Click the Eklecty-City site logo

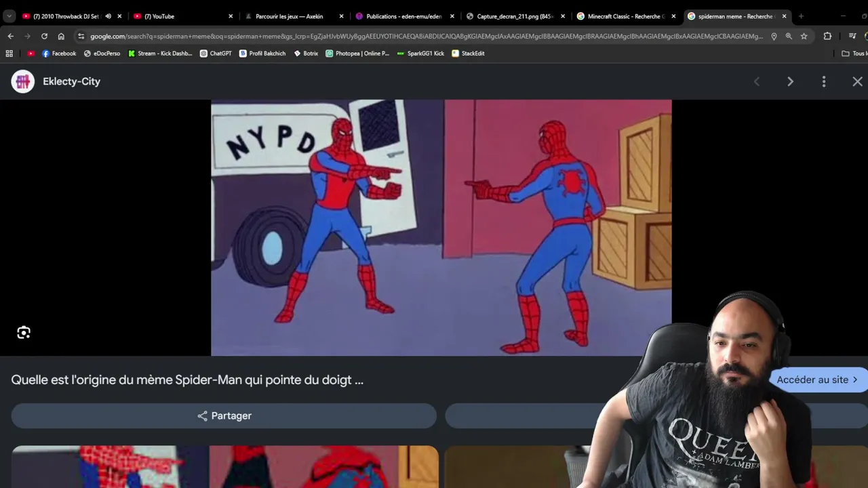tap(22, 81)
